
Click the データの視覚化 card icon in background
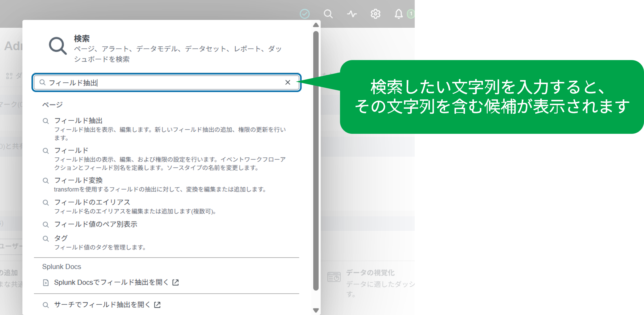tap(334, 277)
